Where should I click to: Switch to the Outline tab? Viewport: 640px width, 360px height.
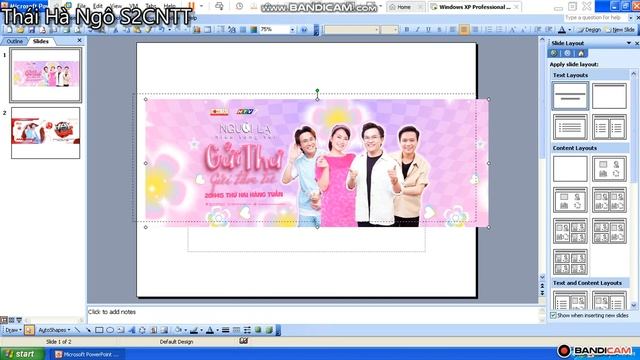[x=15, y=41]
